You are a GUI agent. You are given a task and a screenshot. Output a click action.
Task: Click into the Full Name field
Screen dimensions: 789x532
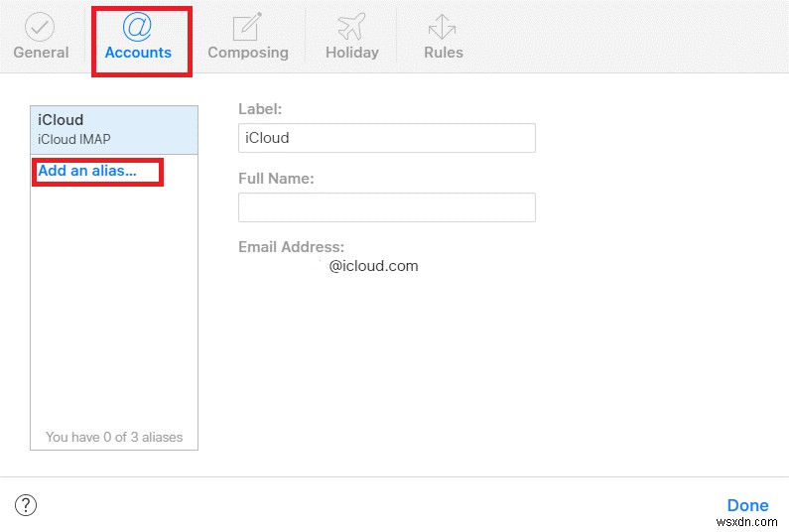[386, 206]
